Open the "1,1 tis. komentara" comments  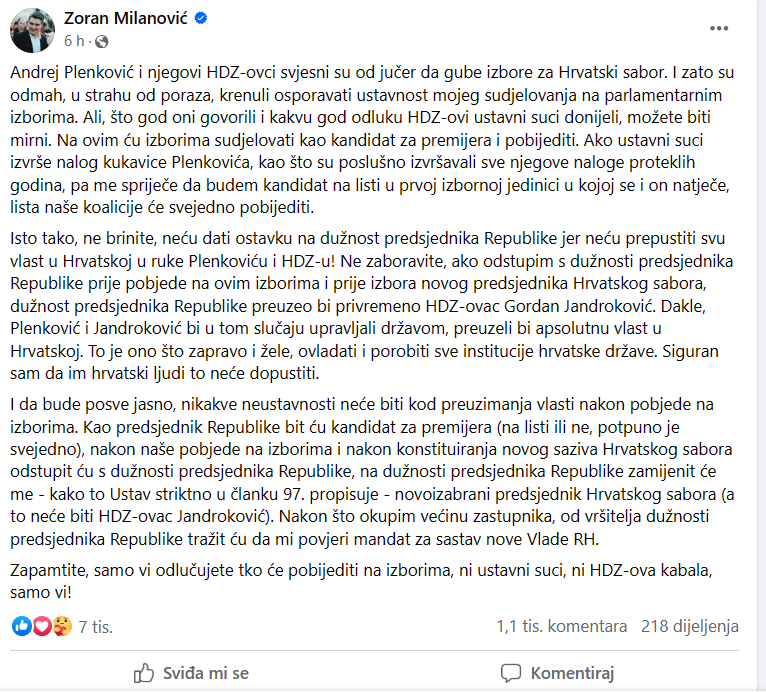pyautogui.click(x=561, y=627)
